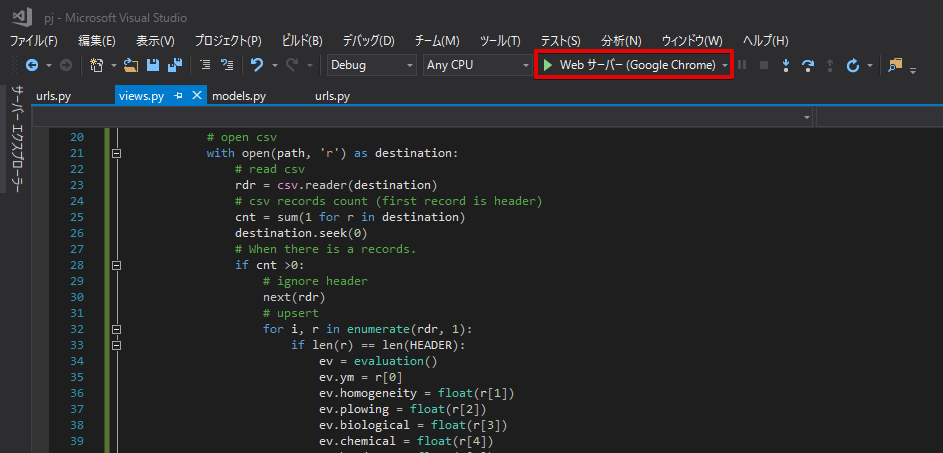Click the comment '# ignore header'
The height and width of the screenshot is (453, 943).
[x=315, y=281]
